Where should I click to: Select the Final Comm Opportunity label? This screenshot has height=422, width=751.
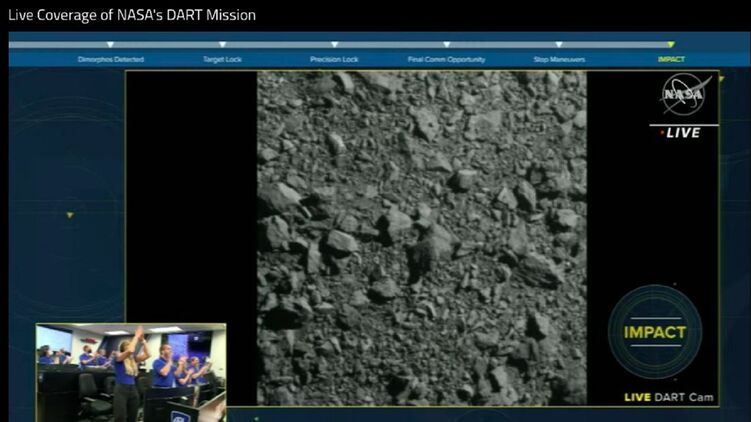446,60
